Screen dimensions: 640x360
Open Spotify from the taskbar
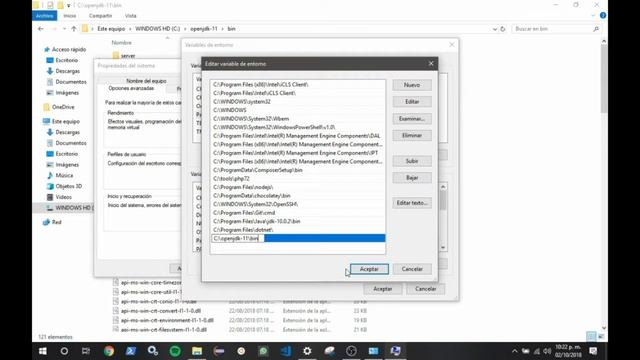(x=175, y=351)
